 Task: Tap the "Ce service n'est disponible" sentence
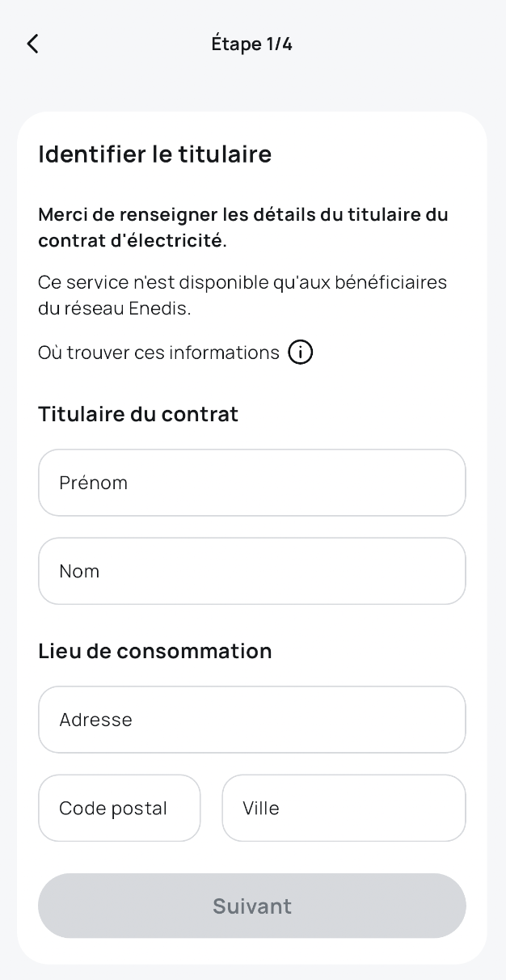[242, 282]
